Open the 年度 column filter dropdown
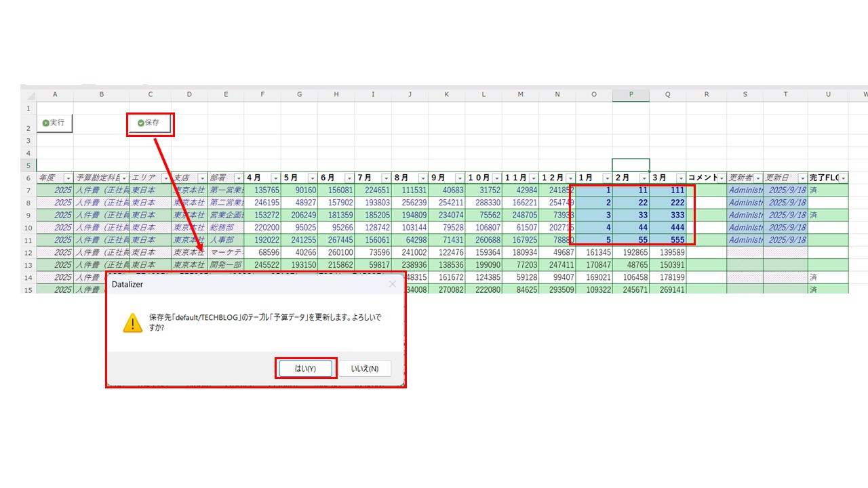Screen dimensions: 868x488 coord(67,178)
